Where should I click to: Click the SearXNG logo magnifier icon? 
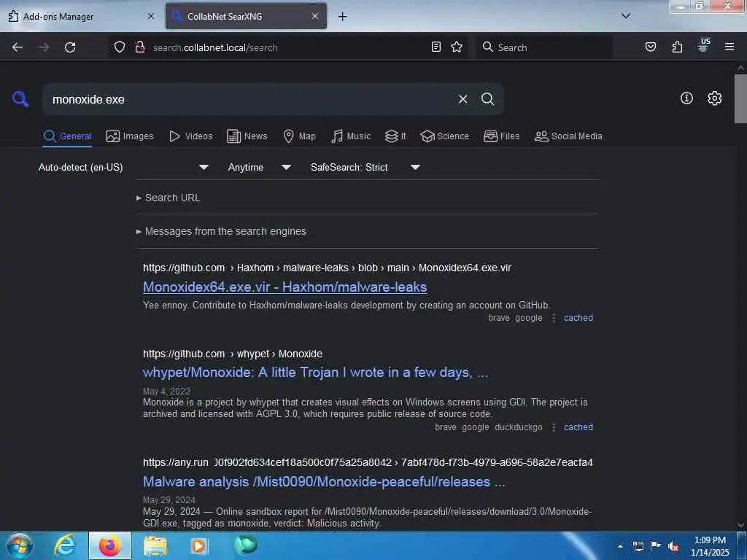20,99
